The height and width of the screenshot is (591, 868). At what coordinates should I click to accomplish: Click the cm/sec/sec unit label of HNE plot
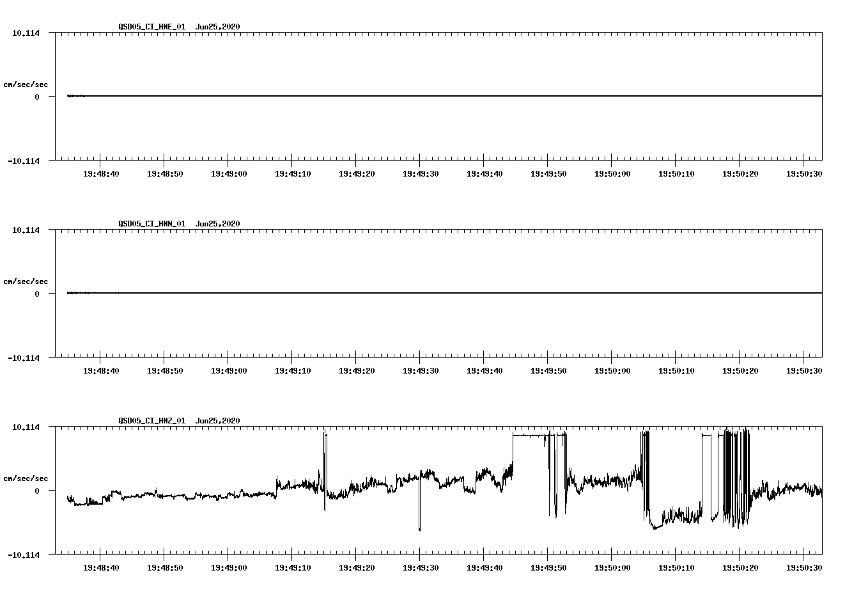(x=26, y=84)
